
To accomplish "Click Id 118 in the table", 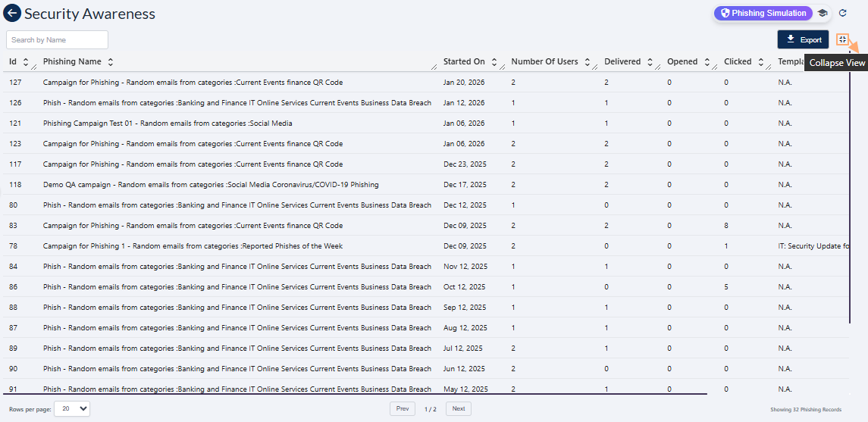I will coord(15,185).
